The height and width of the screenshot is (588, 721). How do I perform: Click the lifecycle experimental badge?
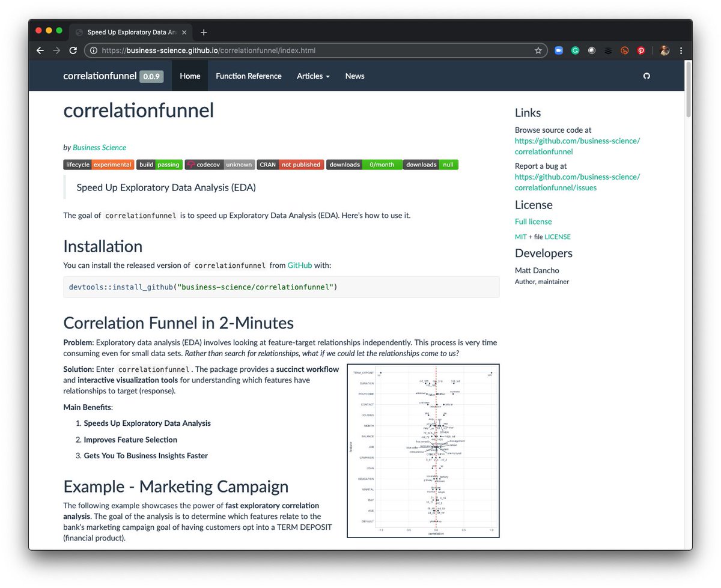(99, 165)
